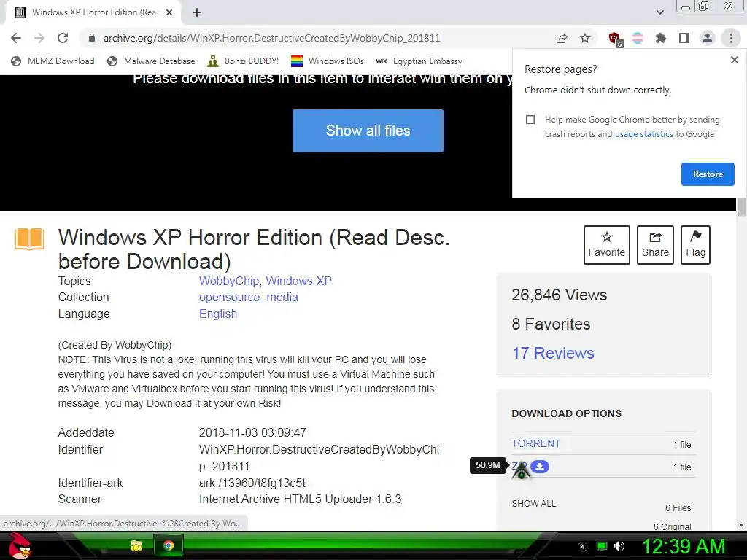747x560 pixels.
Task: Open the uBlock shield extension icon
Action: 615,39
